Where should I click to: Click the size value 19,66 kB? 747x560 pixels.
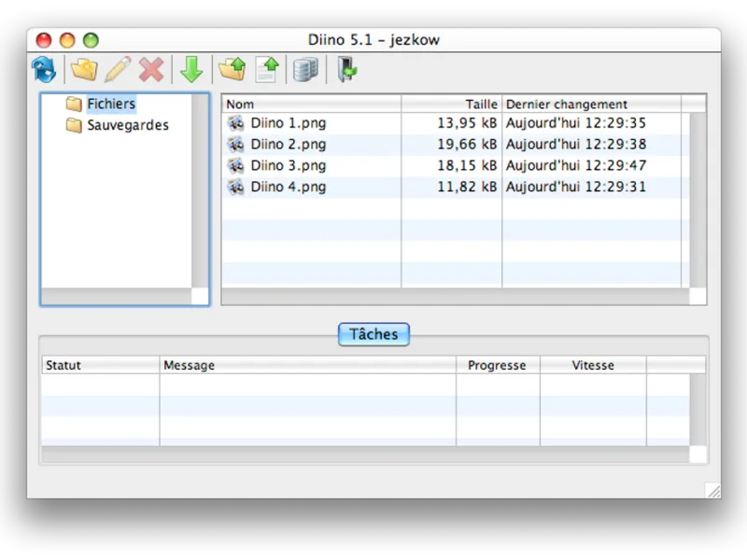tap(468, 145)
